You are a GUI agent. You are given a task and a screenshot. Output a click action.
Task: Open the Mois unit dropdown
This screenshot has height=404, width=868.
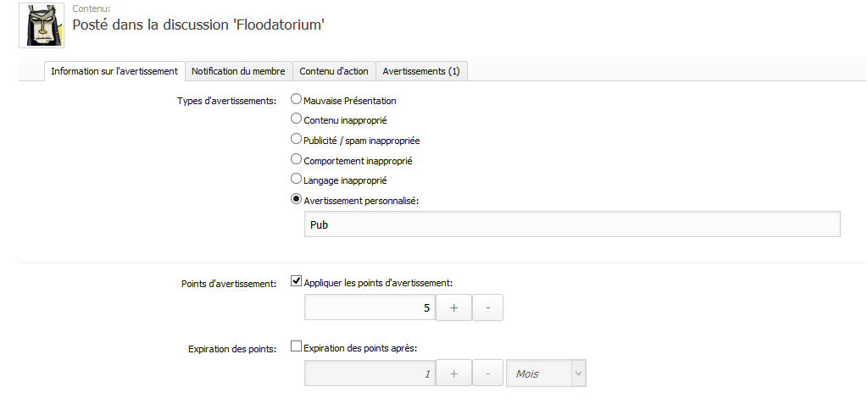546,374
